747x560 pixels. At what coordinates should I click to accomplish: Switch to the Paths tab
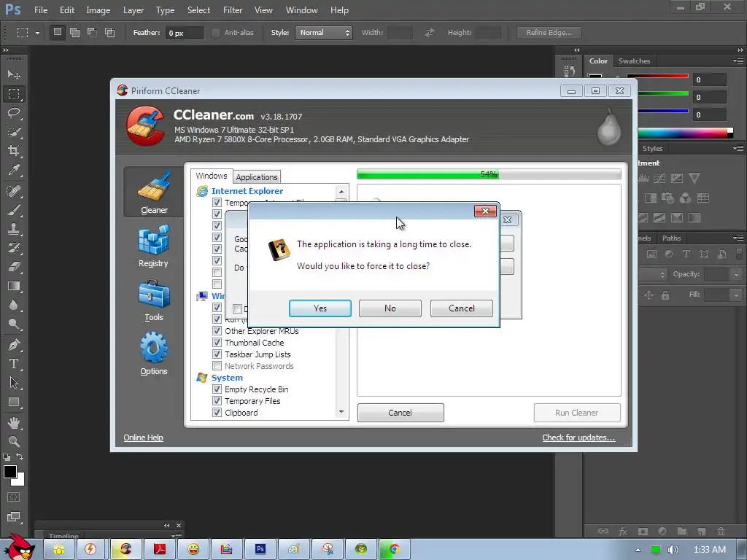[671, 238]
